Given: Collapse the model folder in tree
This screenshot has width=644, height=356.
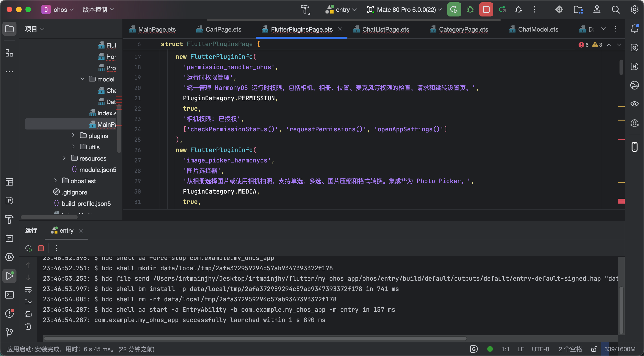Looking at the screenshot, I should pyautogui.click(x=82, y=79).
